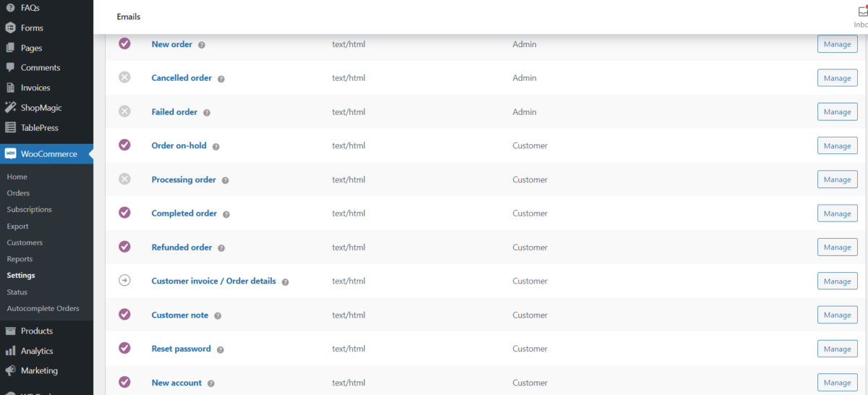868x395 pixels.
Task: Click help icon next to New order
Action: coord(202,45)
